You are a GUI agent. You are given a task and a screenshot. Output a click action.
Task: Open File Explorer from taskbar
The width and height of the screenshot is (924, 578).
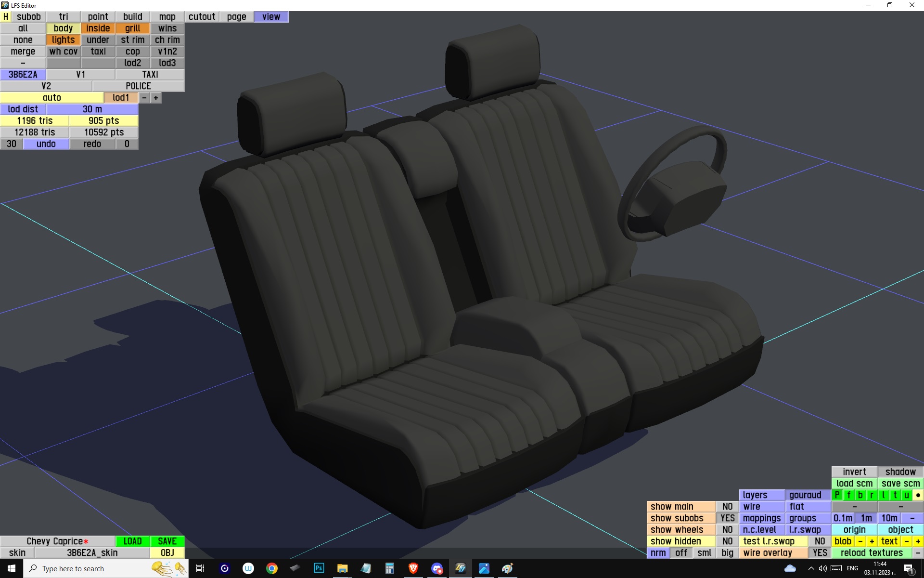pyautogui.click(x=342, y=568)
